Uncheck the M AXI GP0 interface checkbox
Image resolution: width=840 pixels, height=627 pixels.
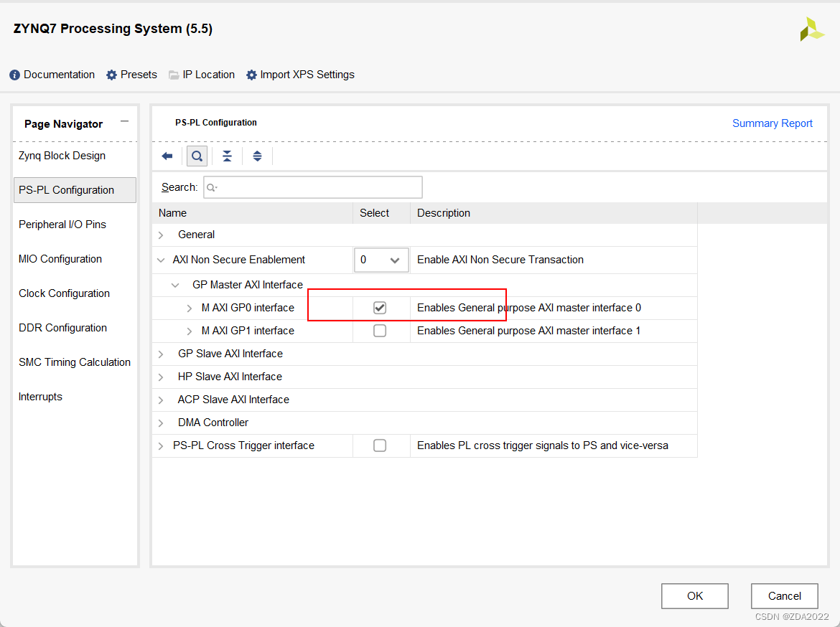point(380,308)
